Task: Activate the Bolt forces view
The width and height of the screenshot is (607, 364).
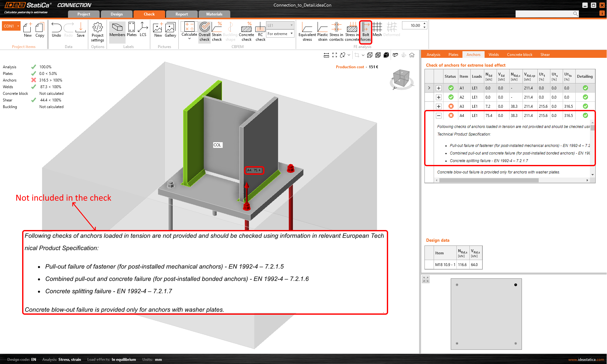Action: point(365,31)
